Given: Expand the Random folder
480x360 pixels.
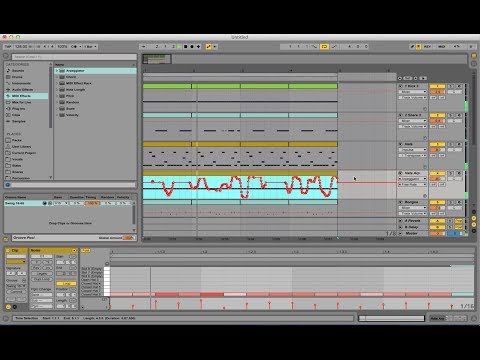Looking at the screenshot, I should pos(57,102).
